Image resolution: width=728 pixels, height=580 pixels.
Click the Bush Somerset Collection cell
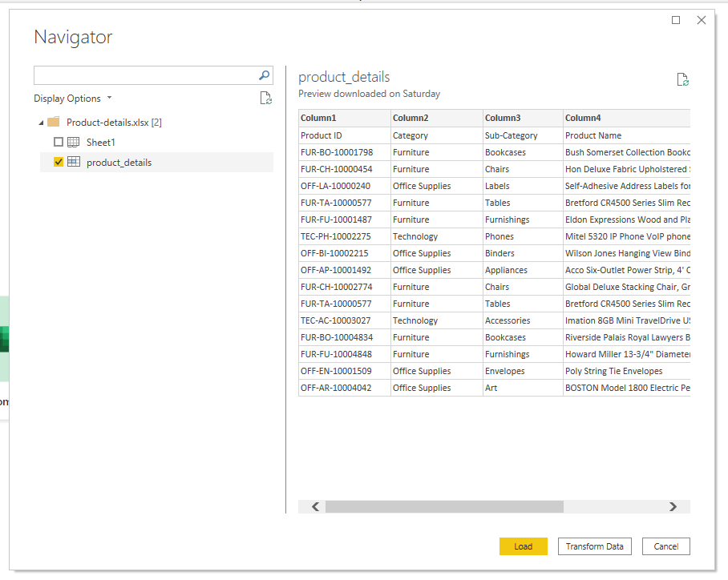[x=627, y=152]
